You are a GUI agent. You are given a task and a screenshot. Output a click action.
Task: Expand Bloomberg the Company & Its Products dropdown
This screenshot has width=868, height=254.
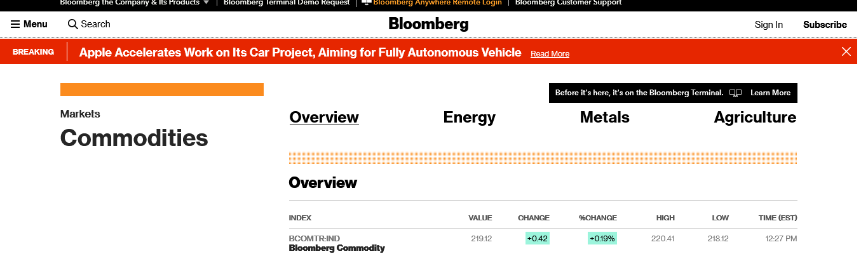(x=206, y=3)
